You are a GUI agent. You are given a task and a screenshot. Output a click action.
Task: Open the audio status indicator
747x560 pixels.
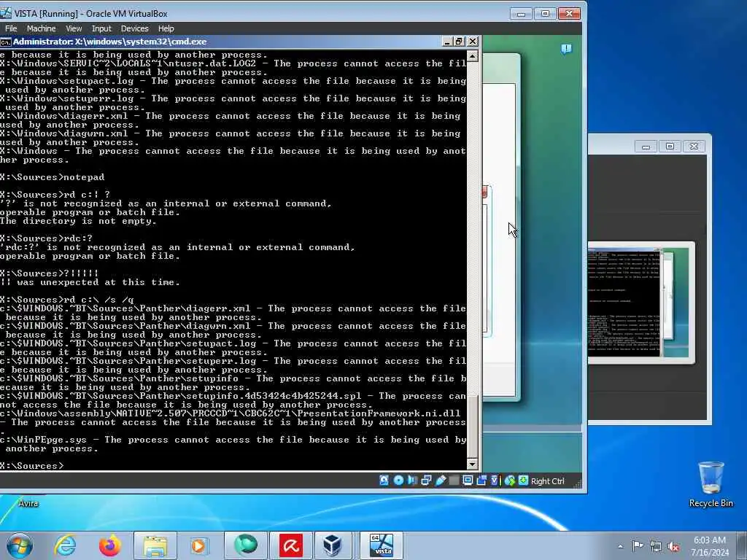tap(412, 481)
